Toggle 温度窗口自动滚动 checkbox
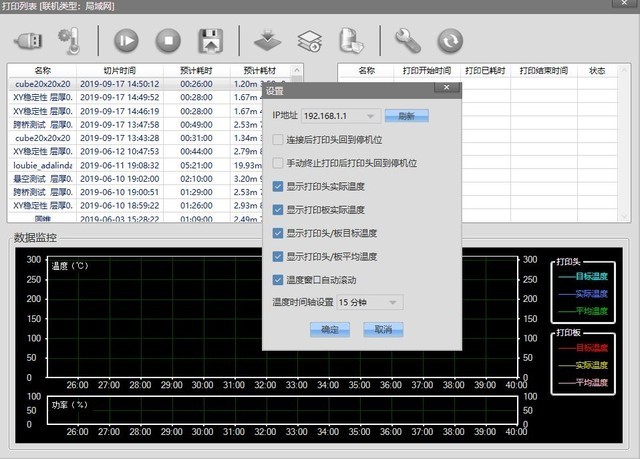Image resolution: width=640 pixels, height=459 pixels. 278,280
